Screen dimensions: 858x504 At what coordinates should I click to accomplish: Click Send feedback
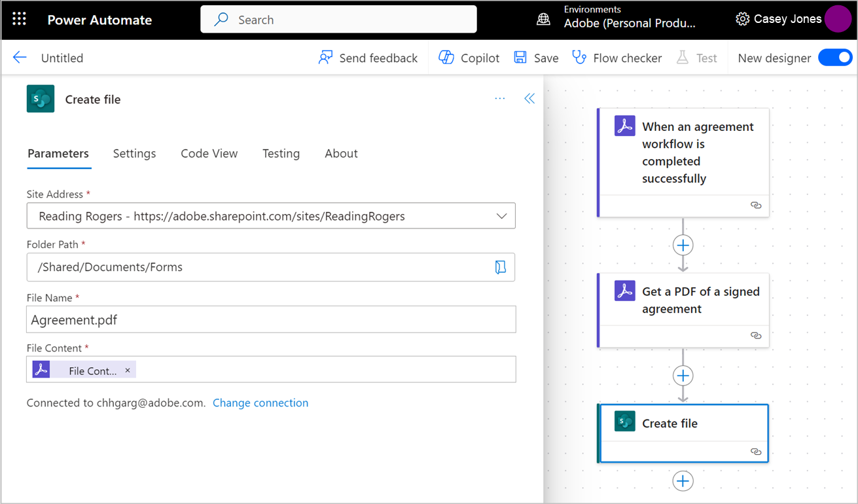click(x=368, y=58)
